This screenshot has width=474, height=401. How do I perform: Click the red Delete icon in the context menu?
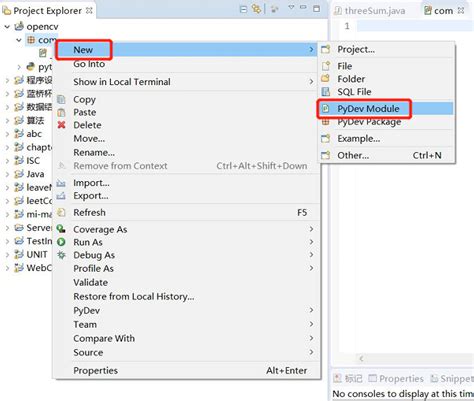click(x=61, y=125)
